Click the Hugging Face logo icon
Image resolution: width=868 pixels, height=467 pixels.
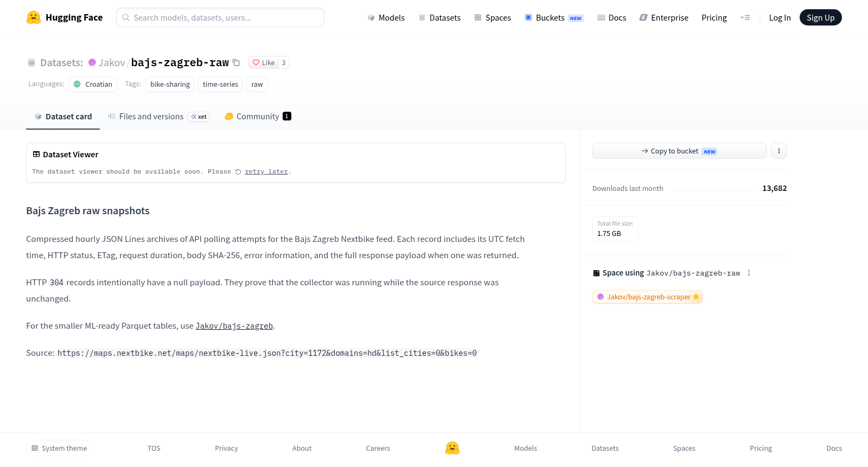[34, 17]
